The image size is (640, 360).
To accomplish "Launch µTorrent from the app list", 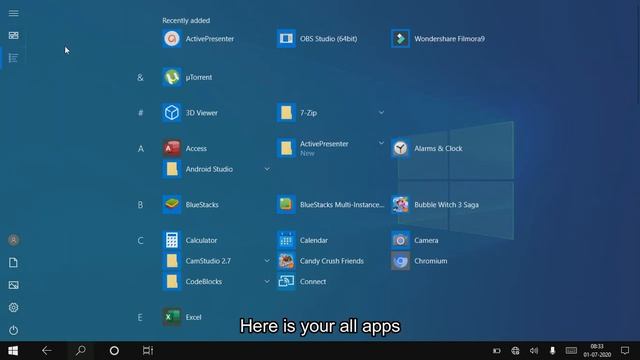I will click(188, 77).
